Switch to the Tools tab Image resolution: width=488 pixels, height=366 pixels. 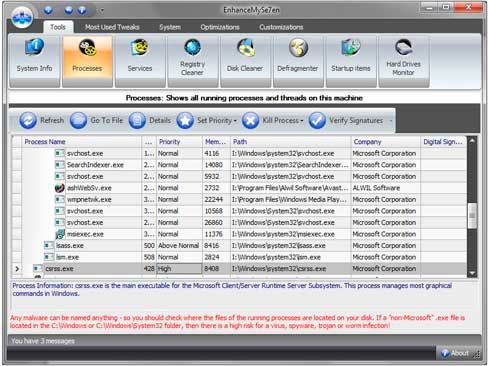pyautogui.click(x=58, y=27)
